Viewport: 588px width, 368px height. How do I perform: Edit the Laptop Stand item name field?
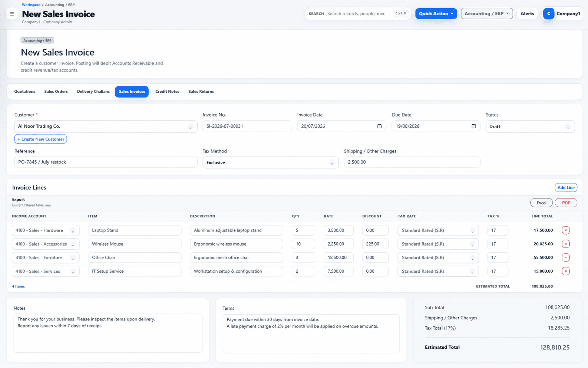(x=135, y=230)
